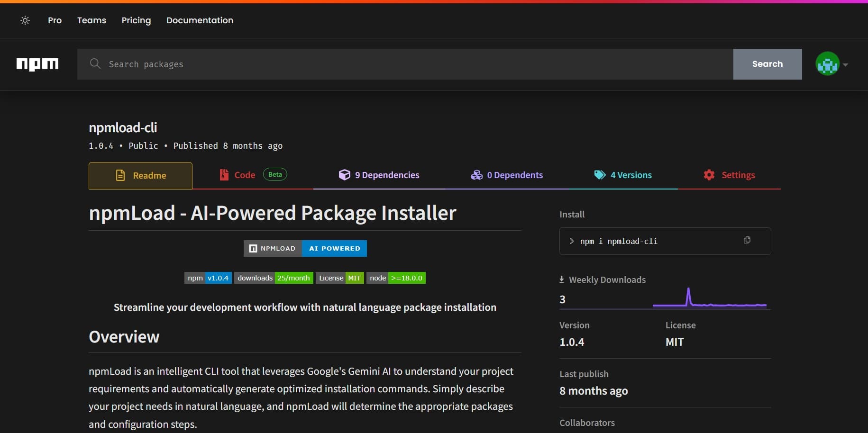The height and width of the screenshot is (433, 868).
Task: Open the Documentation link
Action: tap(200, 20)
